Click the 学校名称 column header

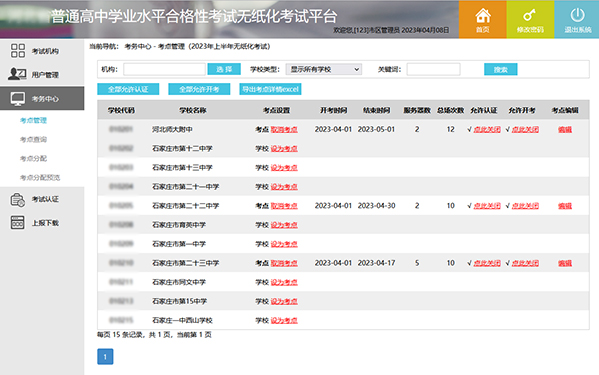(193, 110)
